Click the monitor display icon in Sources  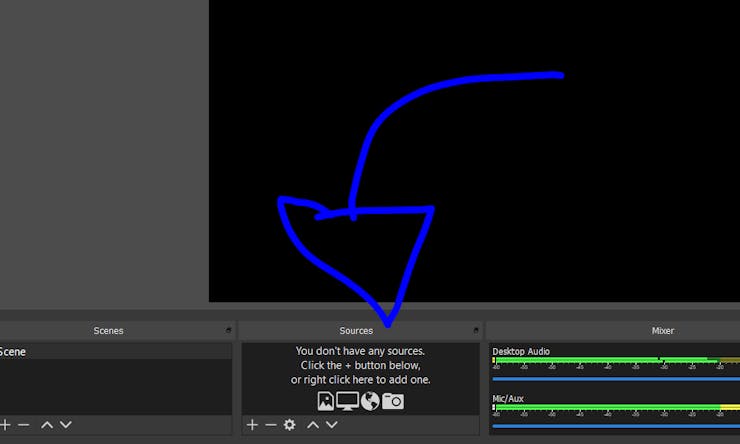pos(347,401)
